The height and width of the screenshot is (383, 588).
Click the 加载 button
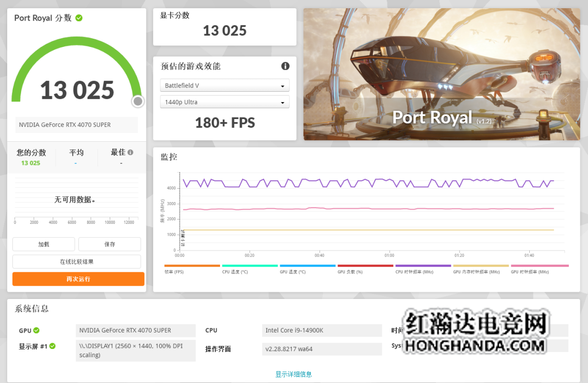point(44,244)
